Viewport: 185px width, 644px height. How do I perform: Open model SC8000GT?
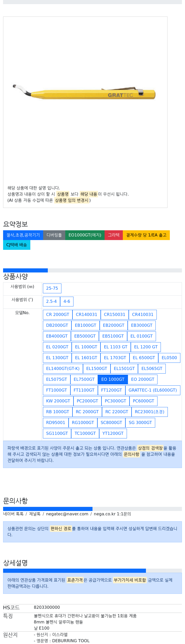pyautogui.click(x=111, y=423)
